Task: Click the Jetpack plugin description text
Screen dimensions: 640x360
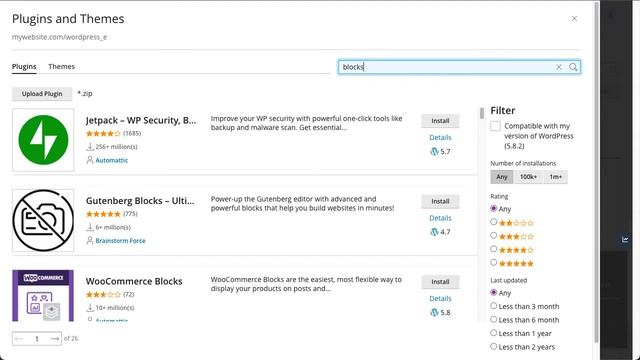Action: click(x=307, y=123)
